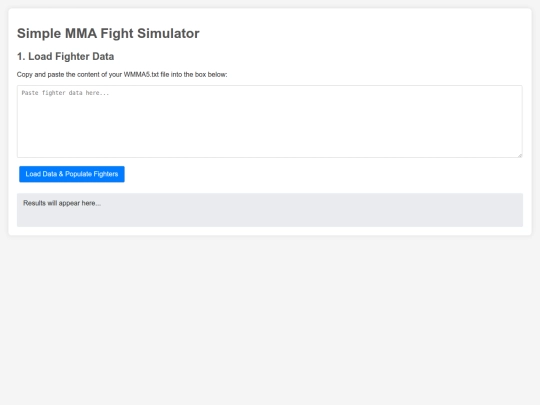Screen dimensions: 540x405
Task: Focus the fighter data paste textarea
Action: [x=270, y=122]
